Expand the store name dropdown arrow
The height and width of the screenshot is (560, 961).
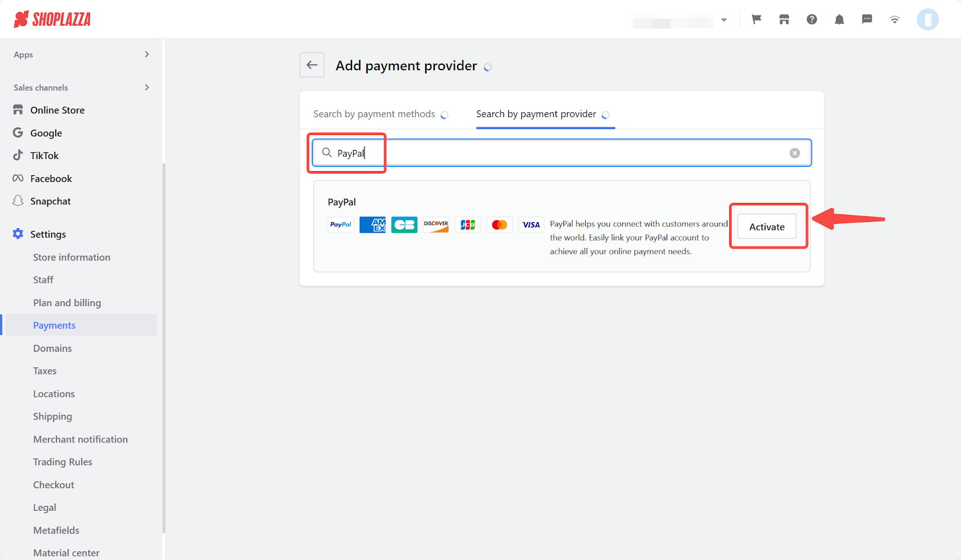point(724,20)
